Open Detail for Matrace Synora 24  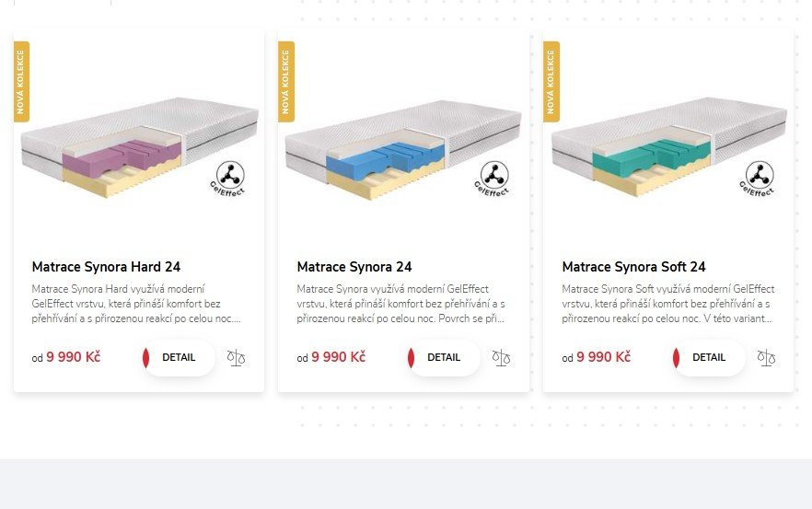point(444,358)
